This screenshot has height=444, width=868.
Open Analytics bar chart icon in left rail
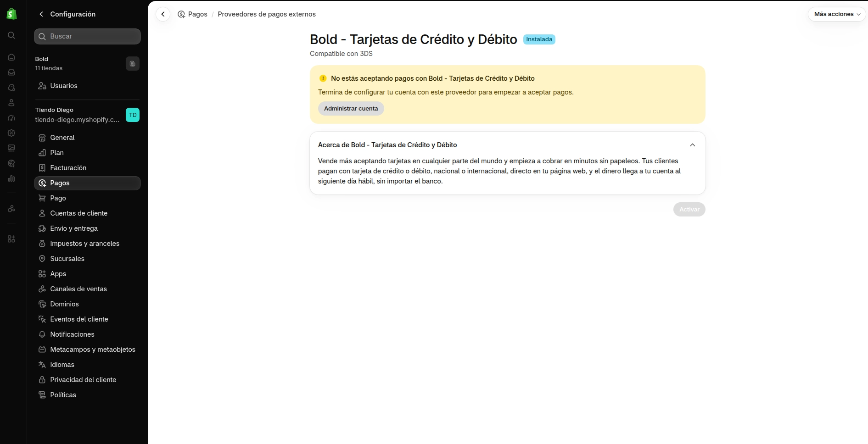pyautogui.click(x=11, y=178)
